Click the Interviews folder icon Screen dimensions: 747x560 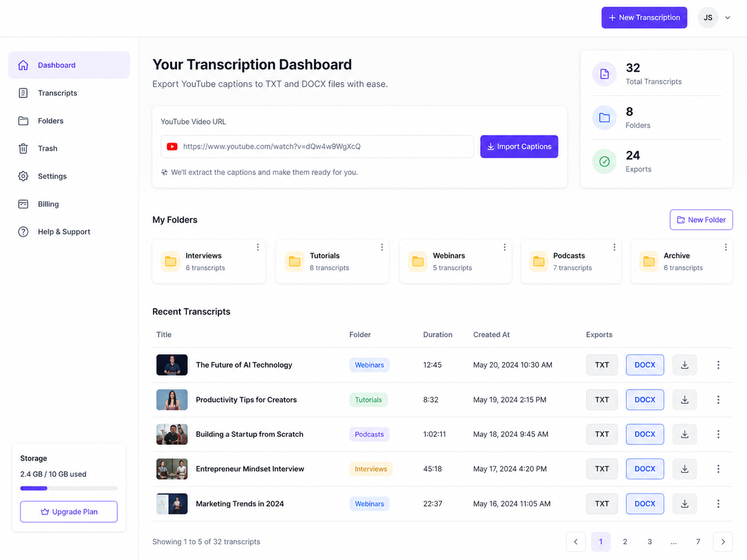[171, 261]
